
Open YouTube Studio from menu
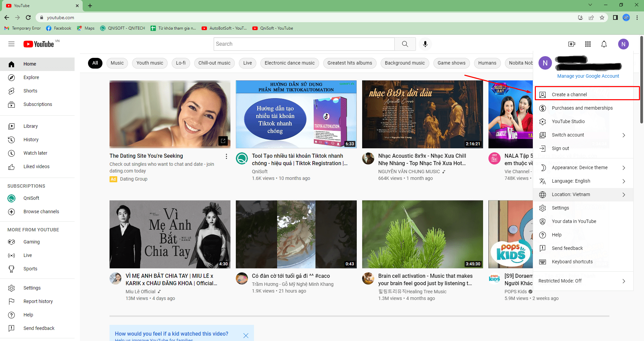(583, 121)
